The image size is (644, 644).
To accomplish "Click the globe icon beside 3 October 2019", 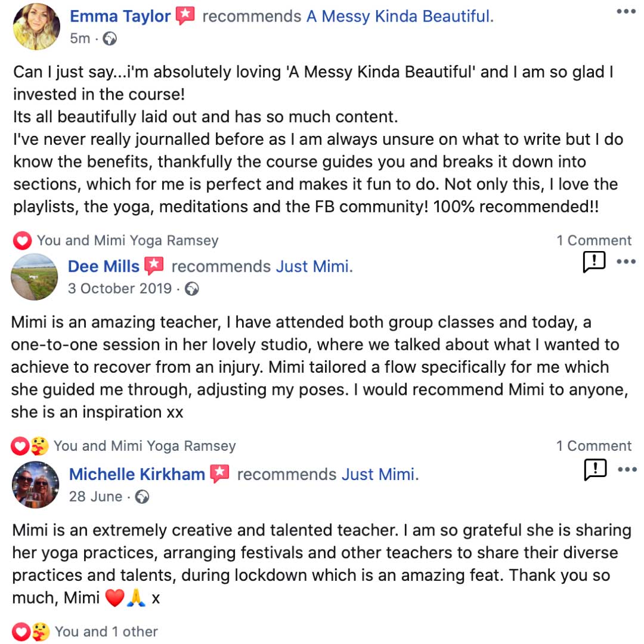I will point(192,289).
